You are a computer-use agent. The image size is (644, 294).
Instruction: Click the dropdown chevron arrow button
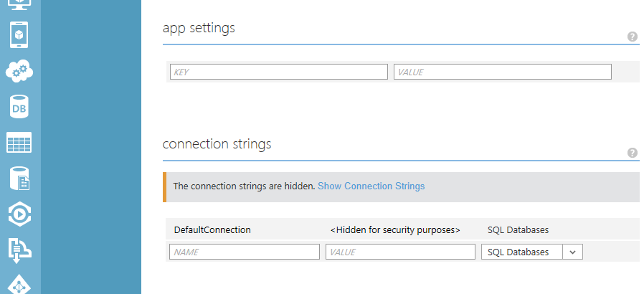(572, 252)
